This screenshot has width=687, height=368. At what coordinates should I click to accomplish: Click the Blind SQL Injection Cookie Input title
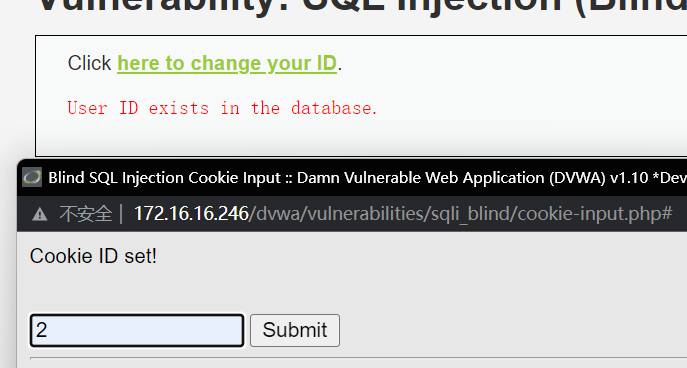[x=164, y=178]
